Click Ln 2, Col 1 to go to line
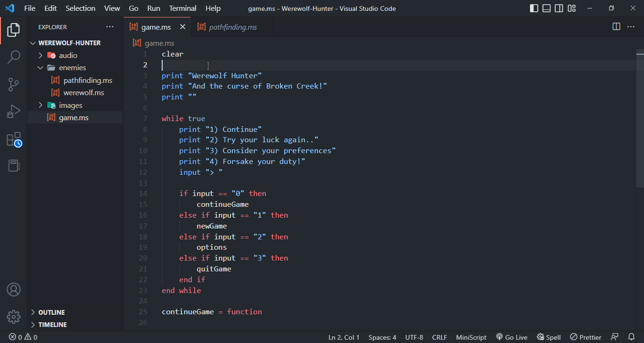This screenshot has height=343, width=644. (344, 337)
